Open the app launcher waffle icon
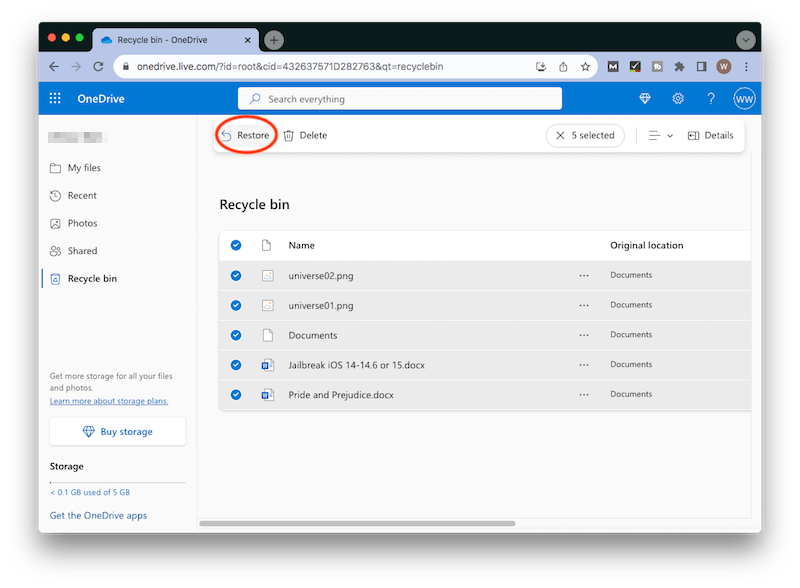800x588 pixels. (x=55, y=98)
